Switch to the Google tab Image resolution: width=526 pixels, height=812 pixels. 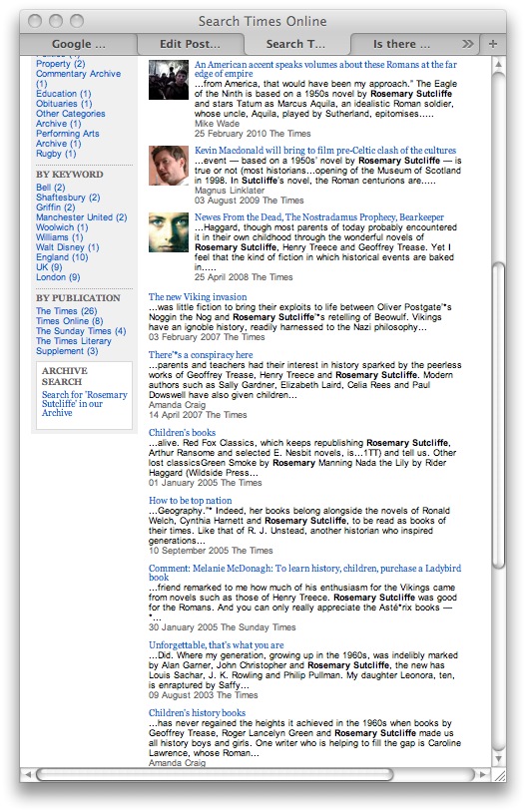click(78, 45)
